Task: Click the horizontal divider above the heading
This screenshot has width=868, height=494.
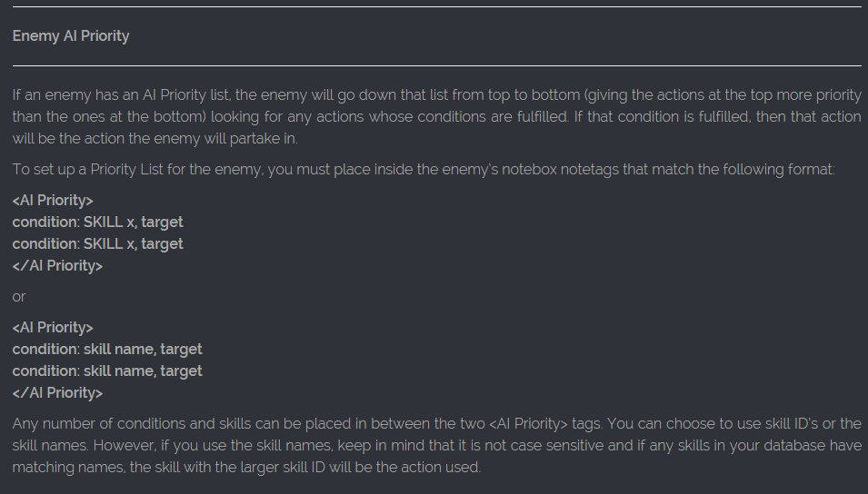Action: 436,7
